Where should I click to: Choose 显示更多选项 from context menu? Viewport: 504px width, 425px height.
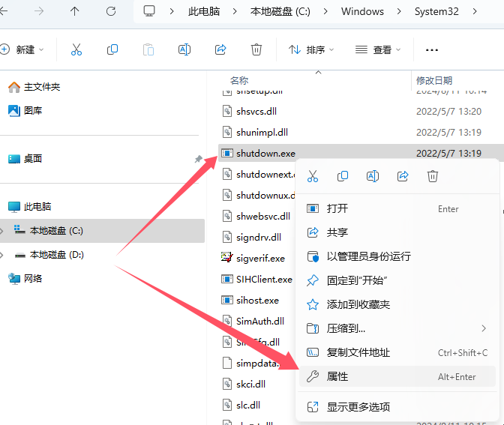[x=397, y=407]
